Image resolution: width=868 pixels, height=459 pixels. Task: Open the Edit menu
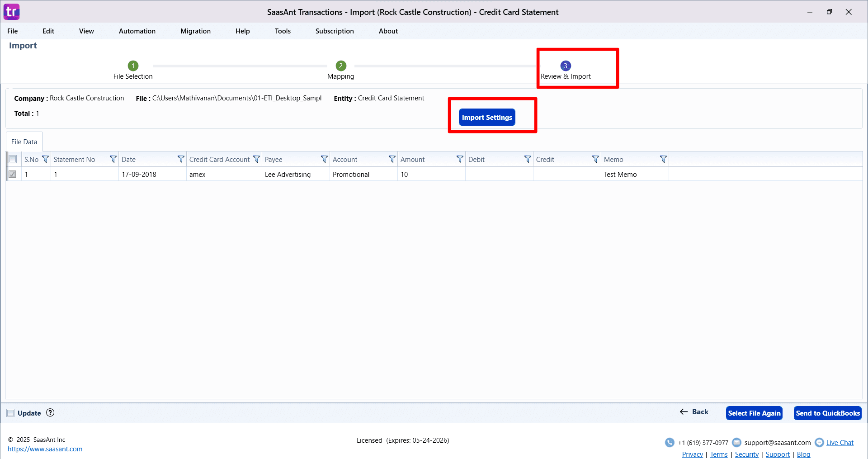48,31
